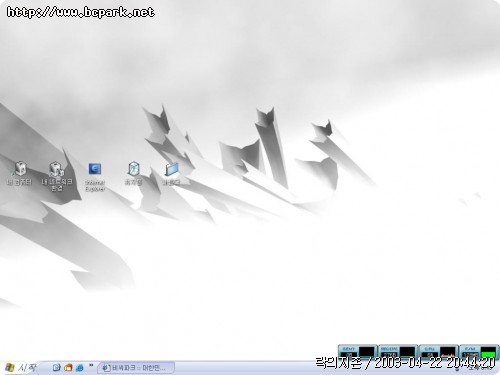Open the My Computer desktop icon
The width and height of the screenshot is (500, 375).
pos(20,173)
